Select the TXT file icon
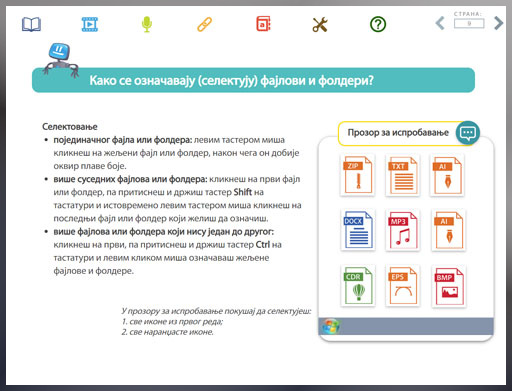The height and width of the screenshot is (391, 512). [402, 175]
